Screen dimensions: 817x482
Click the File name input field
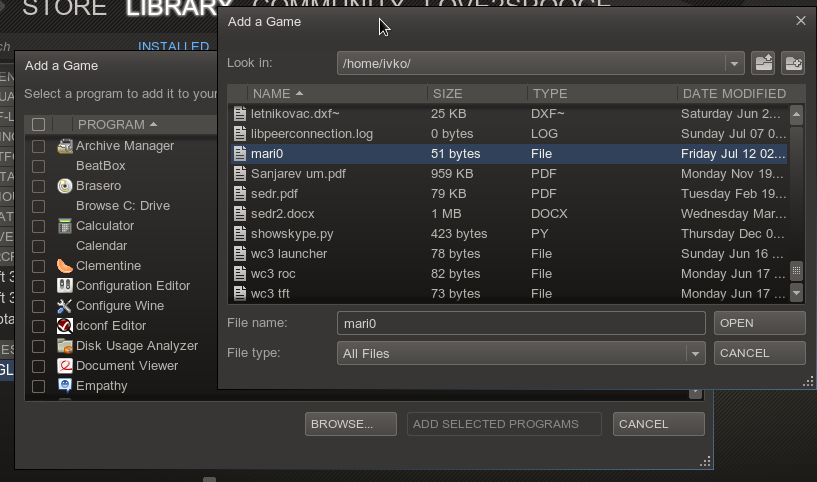click(x=521, y=323)
